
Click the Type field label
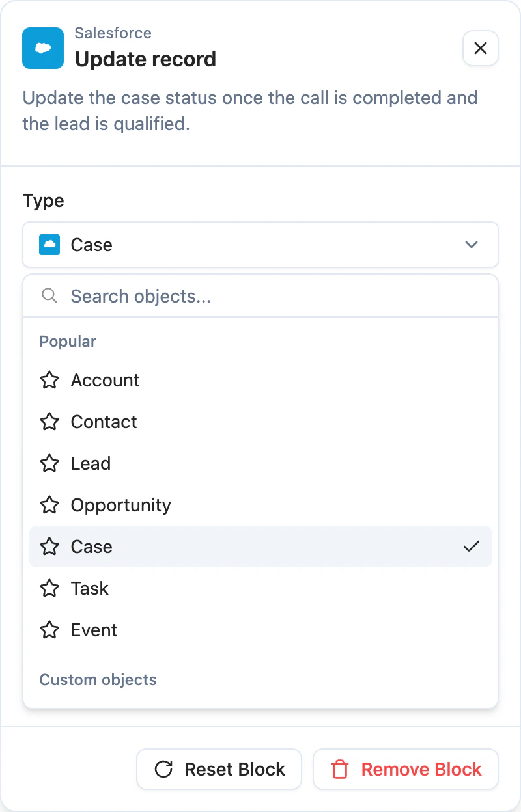[x=44, y=201]
